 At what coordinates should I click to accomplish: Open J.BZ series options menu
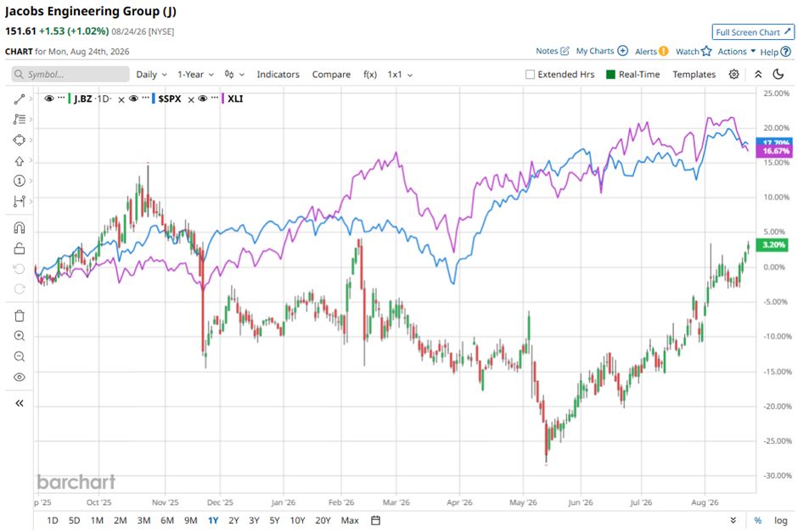[x=61, y=98]
